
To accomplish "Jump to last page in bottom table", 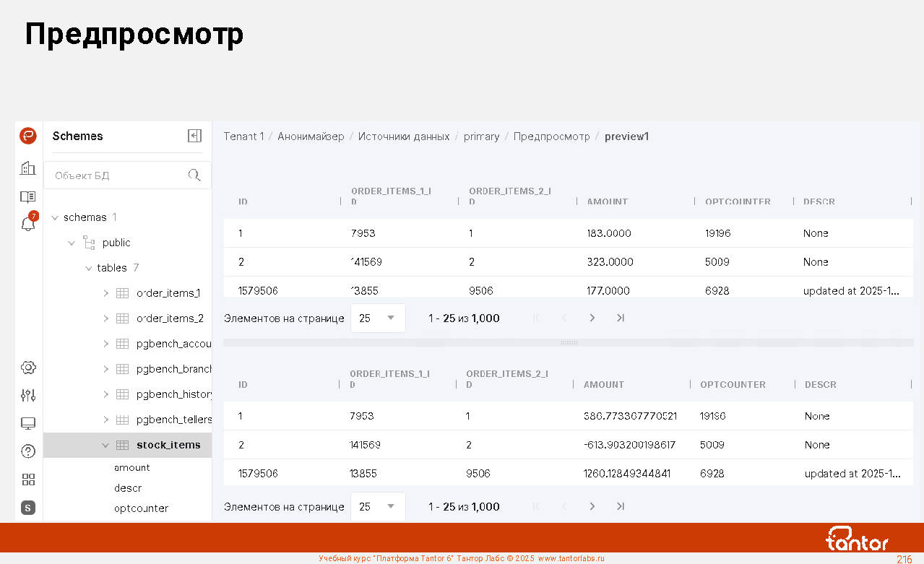I will coord(620,507).
